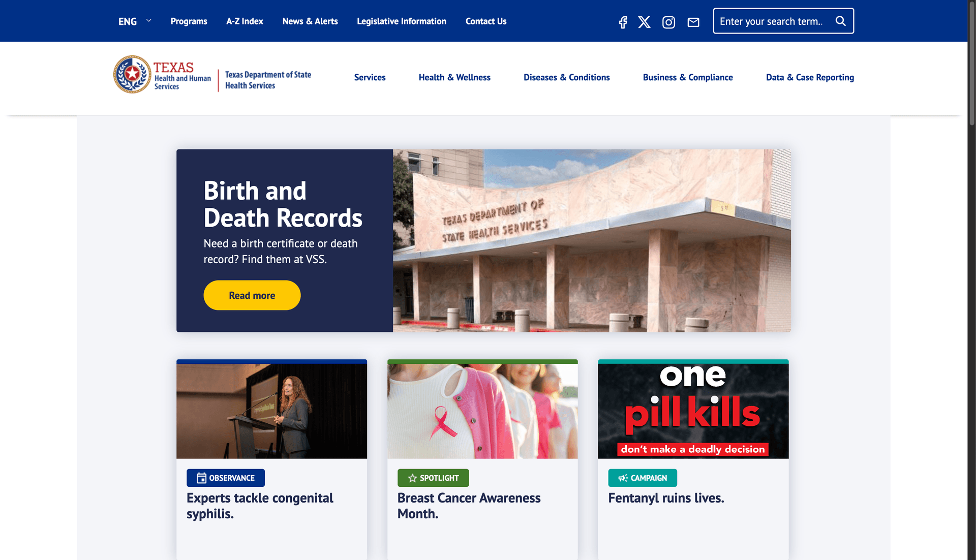Open the Diseases & Conditions menu
976x560 pixels.
click(x=567, y=77)
